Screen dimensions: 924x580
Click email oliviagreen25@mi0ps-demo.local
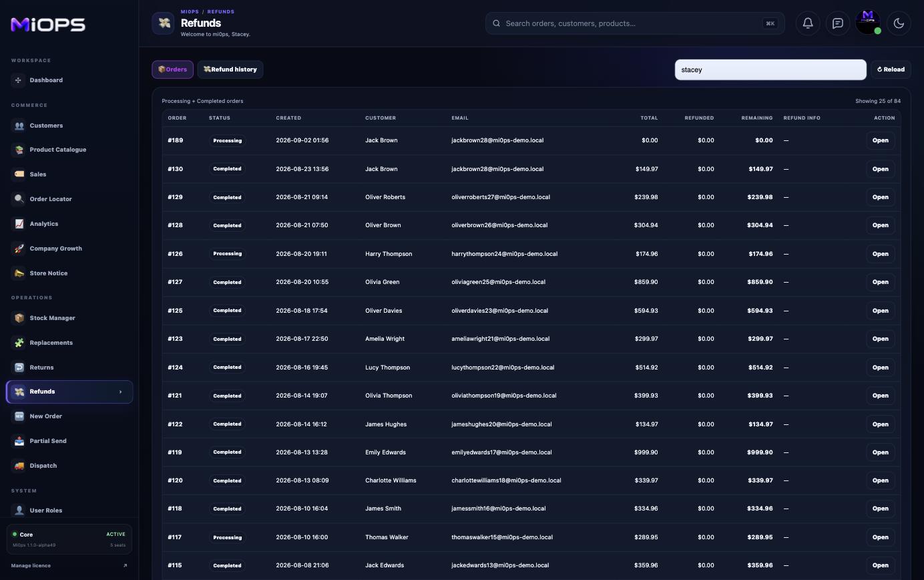(x=498, y=282)
